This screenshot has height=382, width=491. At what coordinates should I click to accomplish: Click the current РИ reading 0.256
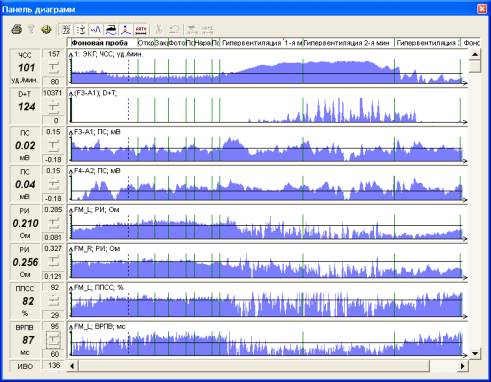point(25,262)
